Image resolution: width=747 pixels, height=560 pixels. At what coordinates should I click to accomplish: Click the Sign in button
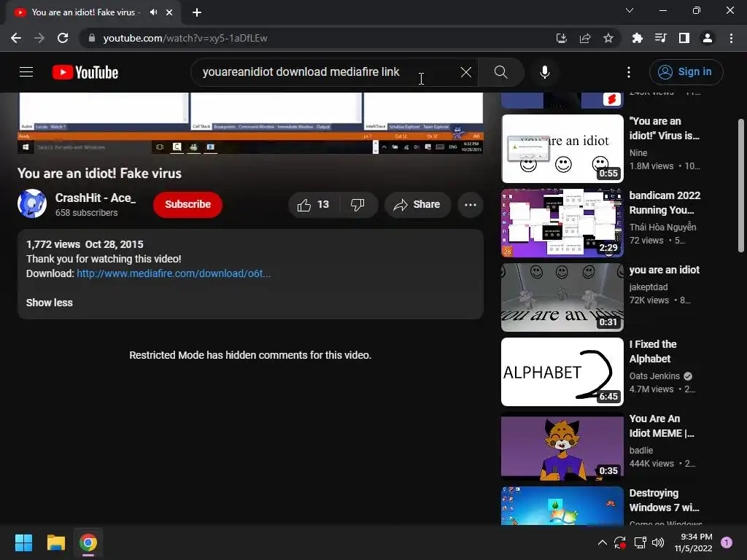click(686, 72)
